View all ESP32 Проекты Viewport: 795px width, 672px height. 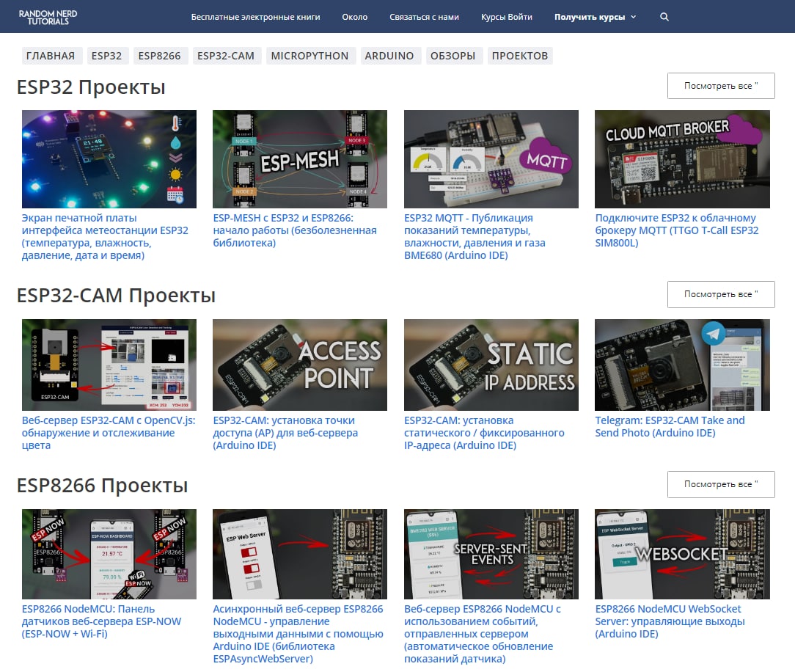click(x=721, y=86)
